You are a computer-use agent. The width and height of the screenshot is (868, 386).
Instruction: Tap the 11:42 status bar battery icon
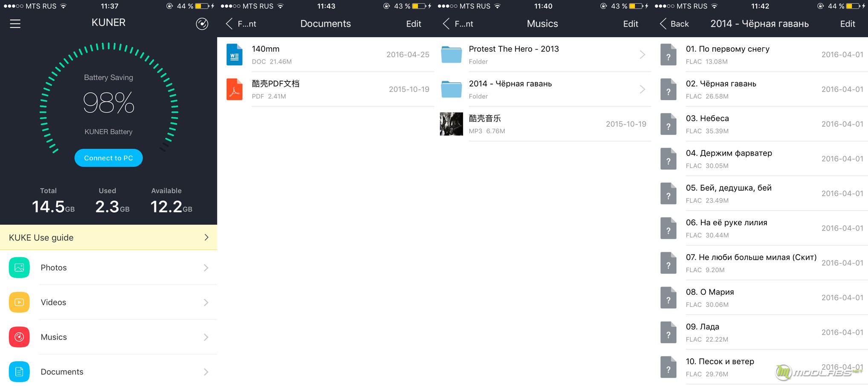pyautogui.click(x=853, y=6)
